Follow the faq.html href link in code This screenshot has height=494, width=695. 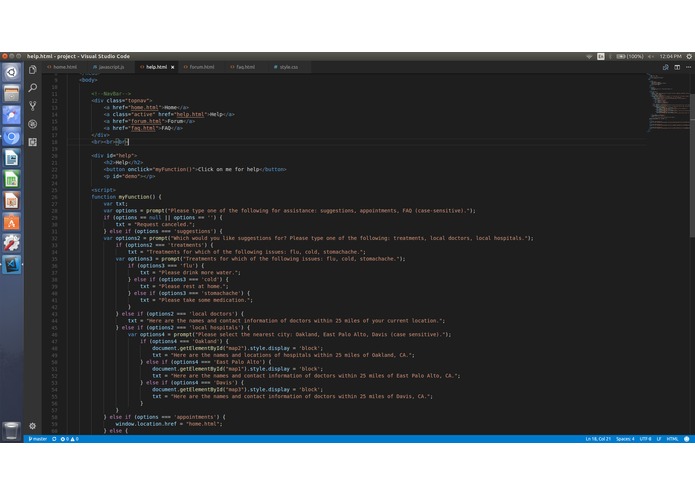(x=143, y=128)
